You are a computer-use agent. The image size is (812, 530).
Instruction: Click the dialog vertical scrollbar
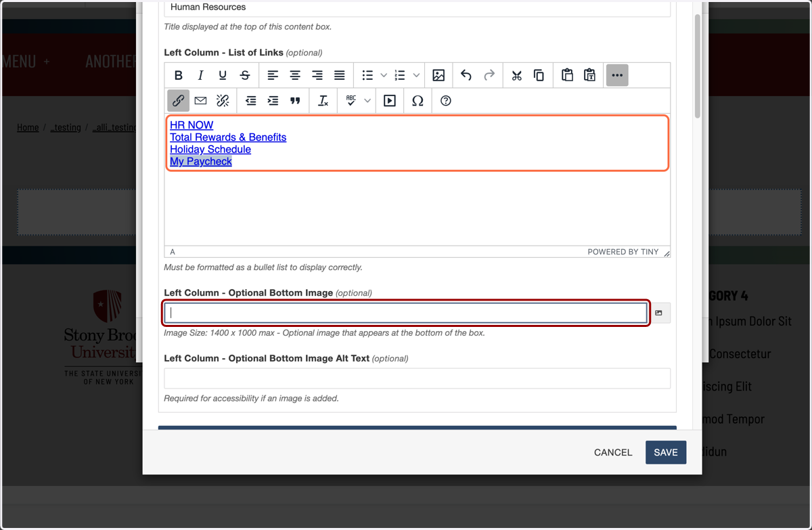point(698,66)
